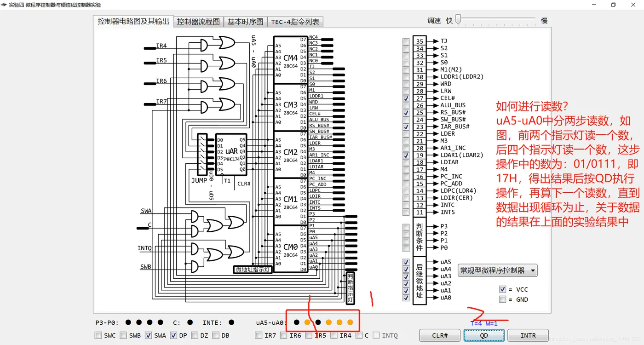The width and height of the screenshot is (644, 345).
Task: Uncheck the uA1 后继微地址 checkbox
Action: click(406, 291)
